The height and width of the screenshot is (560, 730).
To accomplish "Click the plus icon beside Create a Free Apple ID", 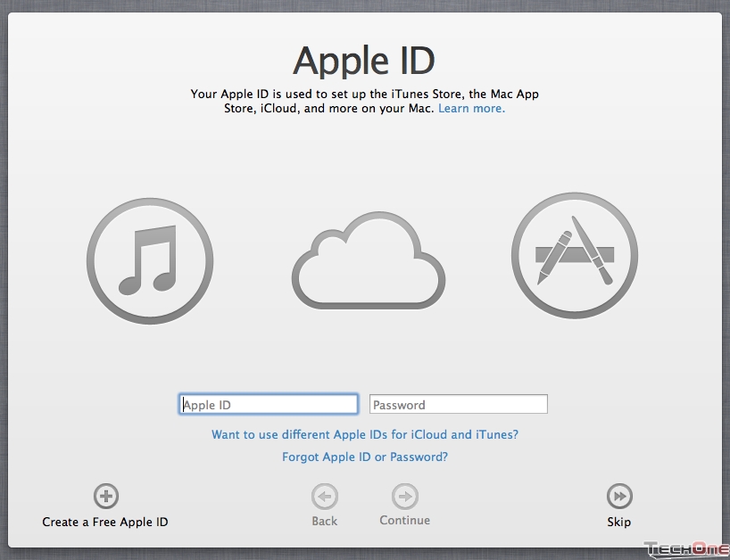I will tap(105, 496).
